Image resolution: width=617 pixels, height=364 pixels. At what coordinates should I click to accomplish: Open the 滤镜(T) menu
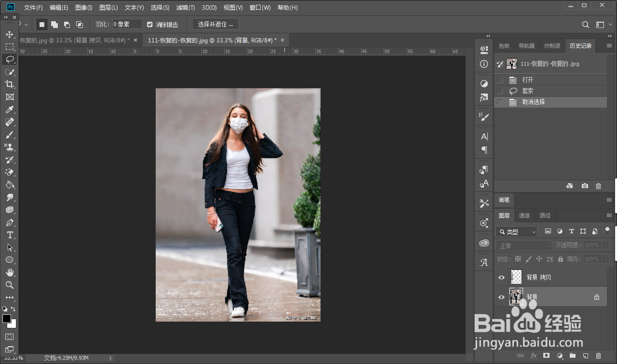[186, 8]
